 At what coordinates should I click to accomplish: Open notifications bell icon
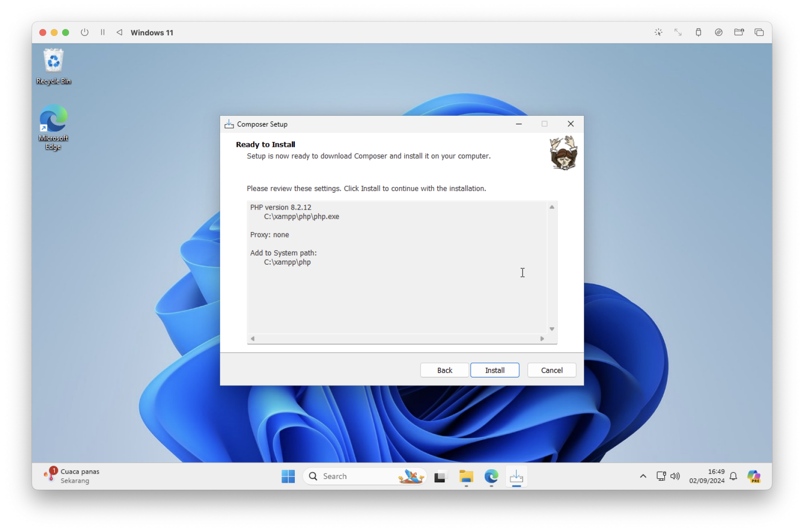pos(733,476)
